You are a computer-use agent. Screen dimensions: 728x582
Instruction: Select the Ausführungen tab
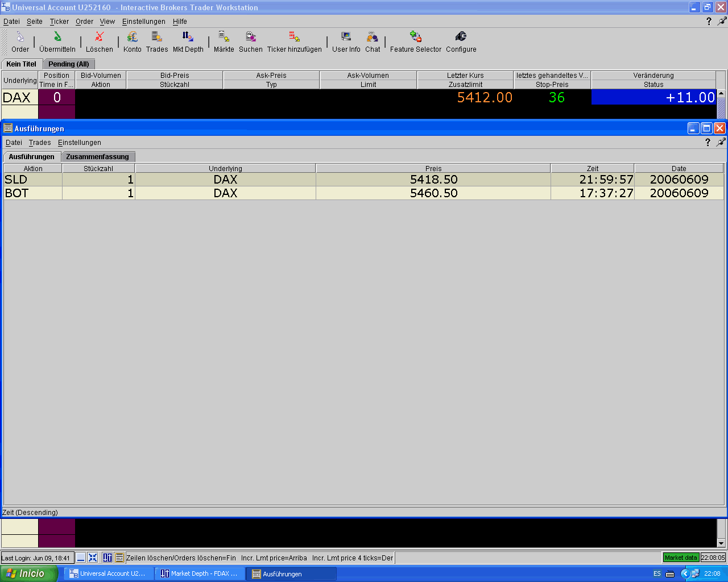32,156
